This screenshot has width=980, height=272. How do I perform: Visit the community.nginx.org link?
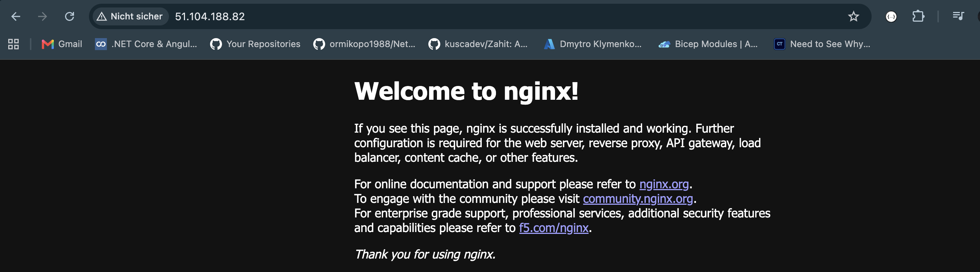point(638,198)
